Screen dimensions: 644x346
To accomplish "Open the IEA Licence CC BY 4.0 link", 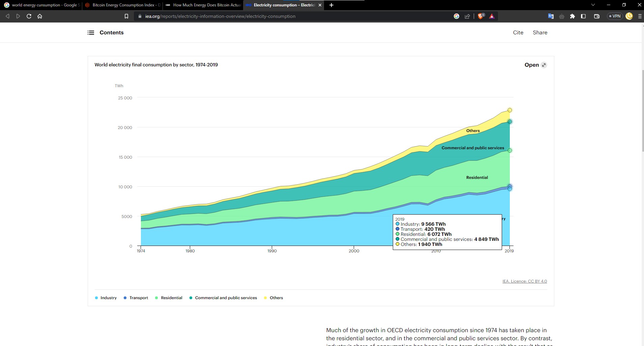I will tap(525, 281).
